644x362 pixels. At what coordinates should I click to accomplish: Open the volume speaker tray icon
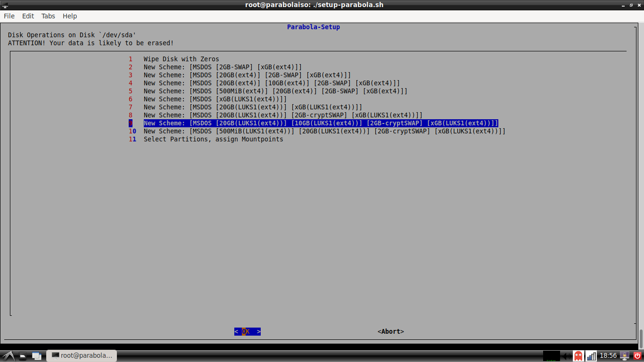click(566, 356)
